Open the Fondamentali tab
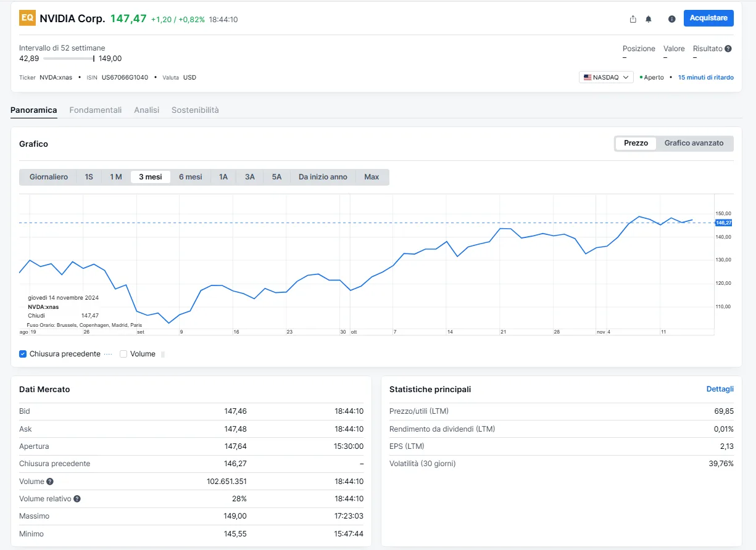This screenshot has height=550, width=756. 96,110
